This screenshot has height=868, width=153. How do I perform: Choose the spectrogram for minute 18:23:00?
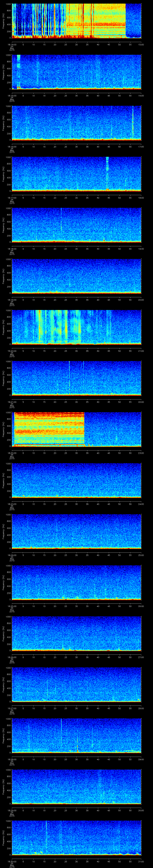pyautogui.click(x=77, y=481)
